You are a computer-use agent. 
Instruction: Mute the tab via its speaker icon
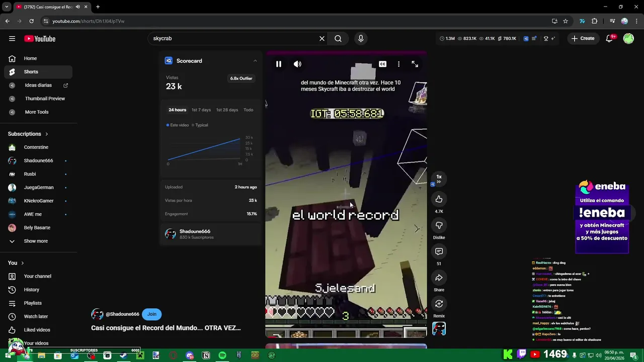[x=77, y=7]
